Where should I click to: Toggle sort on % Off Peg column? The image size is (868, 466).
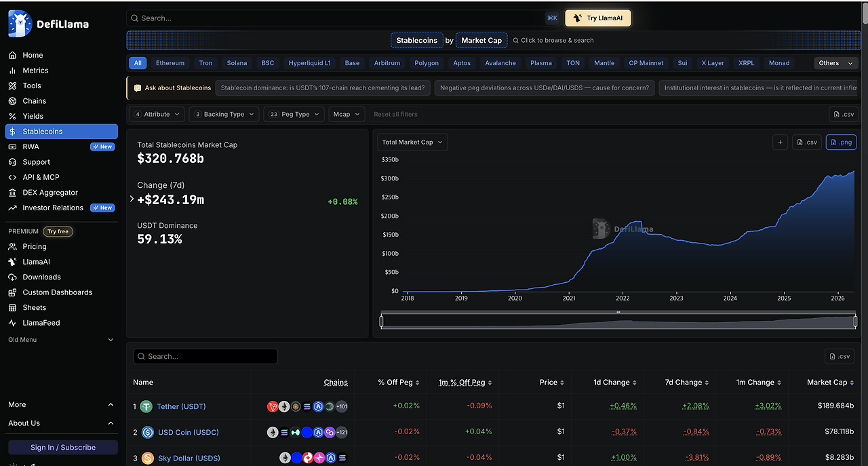399,383
